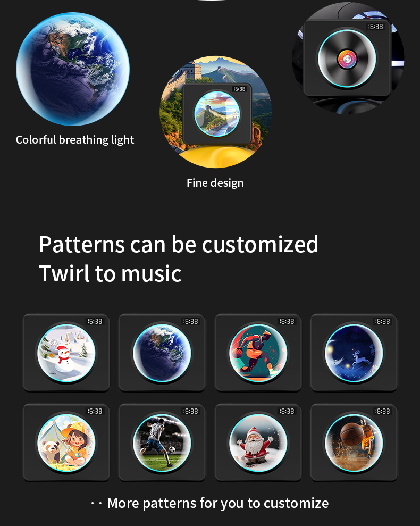The image size is (420, 526).
Task: Click the Fine design caption
Action: 215,183
